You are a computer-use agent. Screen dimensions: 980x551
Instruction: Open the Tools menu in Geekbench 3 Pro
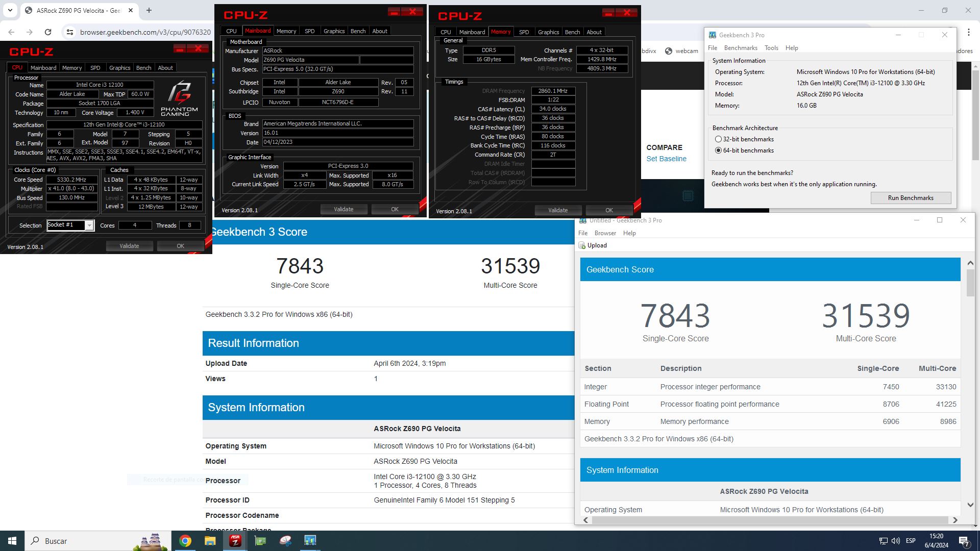771,48
